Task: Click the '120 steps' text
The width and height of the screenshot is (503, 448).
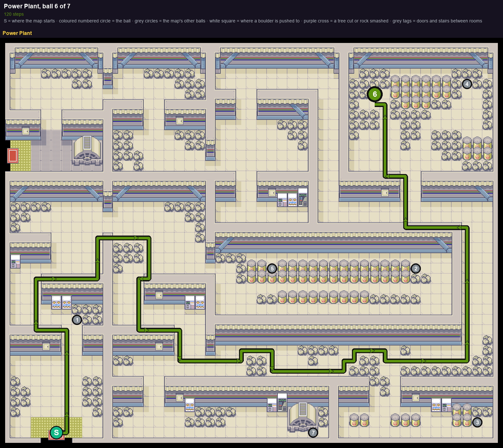Action: (14, 14)
